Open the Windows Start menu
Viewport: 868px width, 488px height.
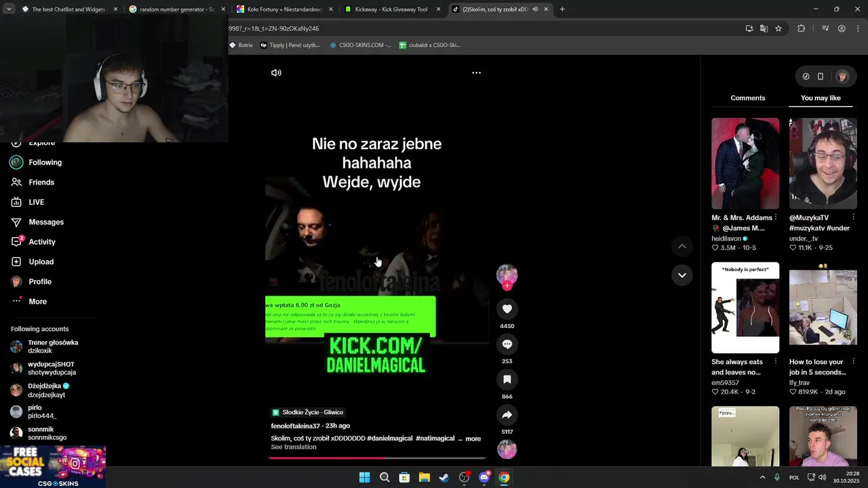(x=364, y=477)
